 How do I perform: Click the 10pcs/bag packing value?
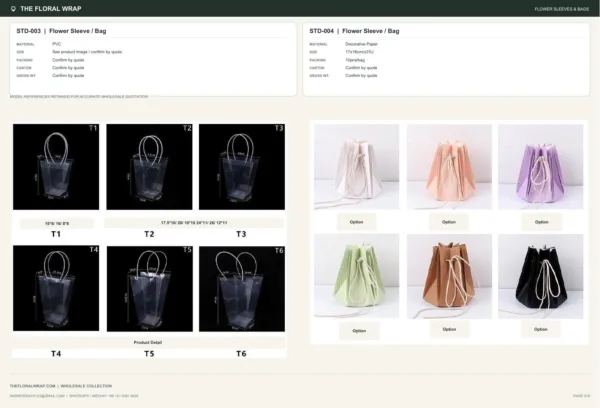click(355, 60)
